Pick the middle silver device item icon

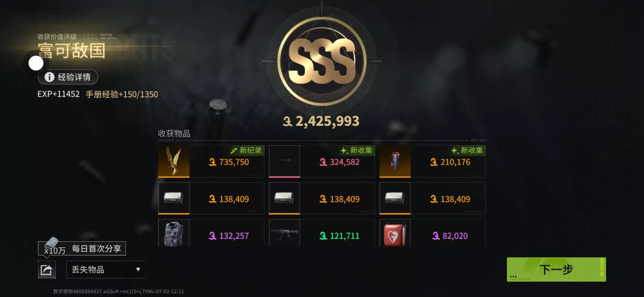284,198
